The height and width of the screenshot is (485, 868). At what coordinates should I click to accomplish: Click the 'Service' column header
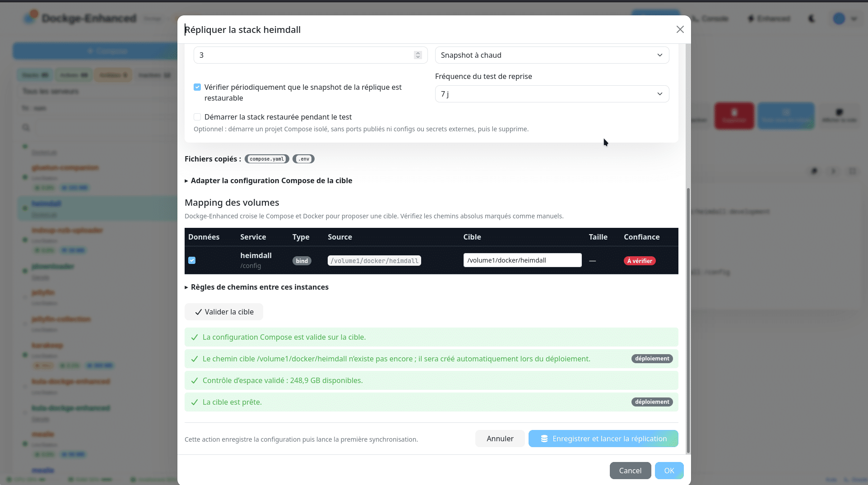tap(253, 237)
